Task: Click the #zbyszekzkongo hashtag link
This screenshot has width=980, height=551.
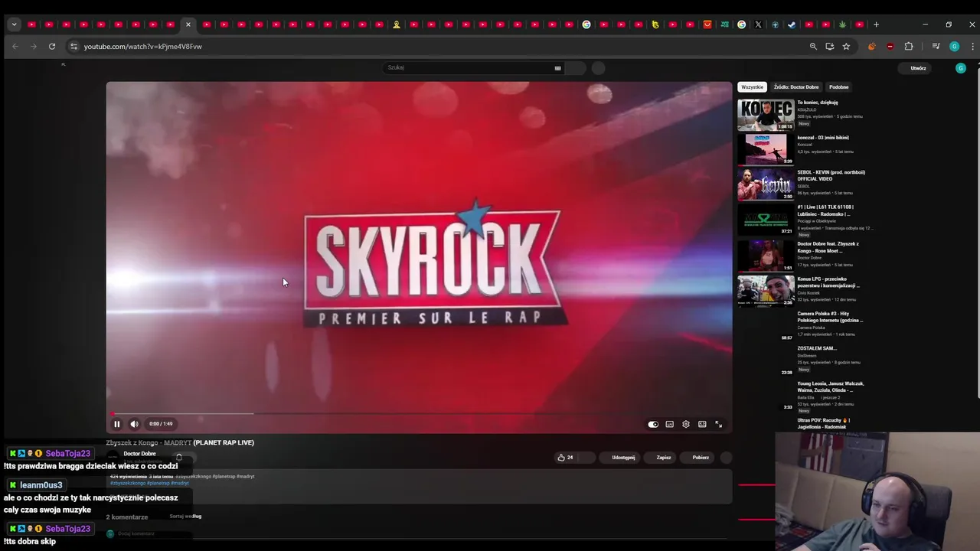Action: click(128, 483)
